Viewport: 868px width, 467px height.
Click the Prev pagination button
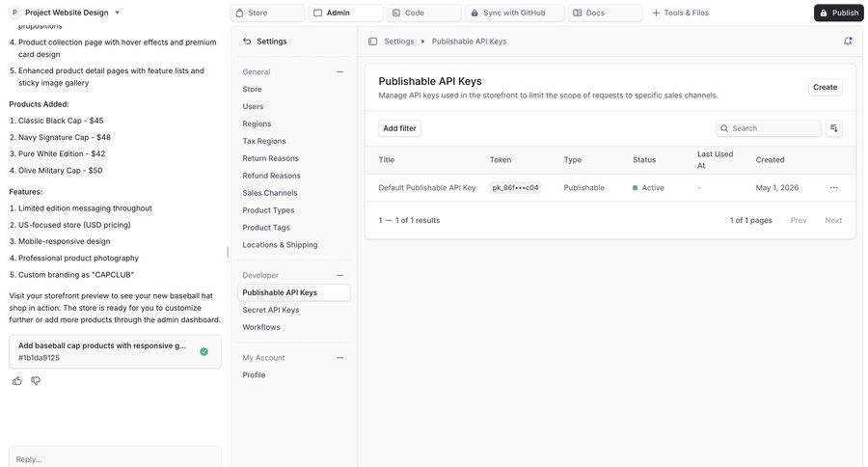[799, 220]
